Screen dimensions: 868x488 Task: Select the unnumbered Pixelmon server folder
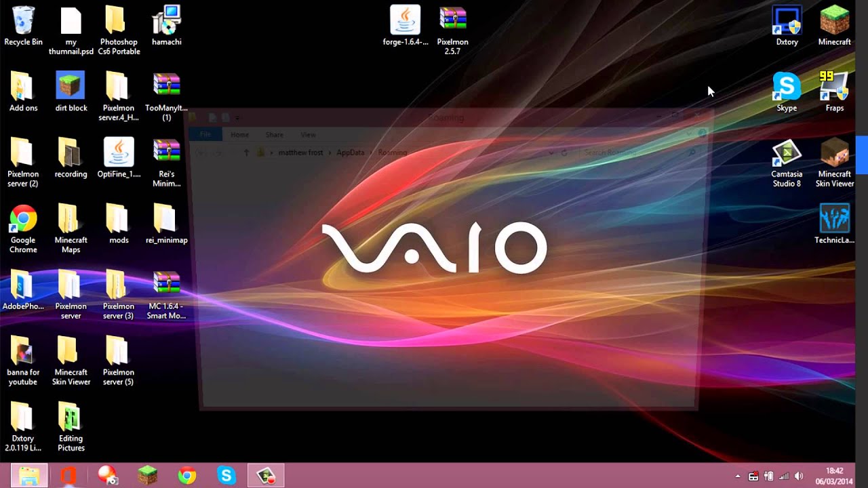(x=71, y=296)
